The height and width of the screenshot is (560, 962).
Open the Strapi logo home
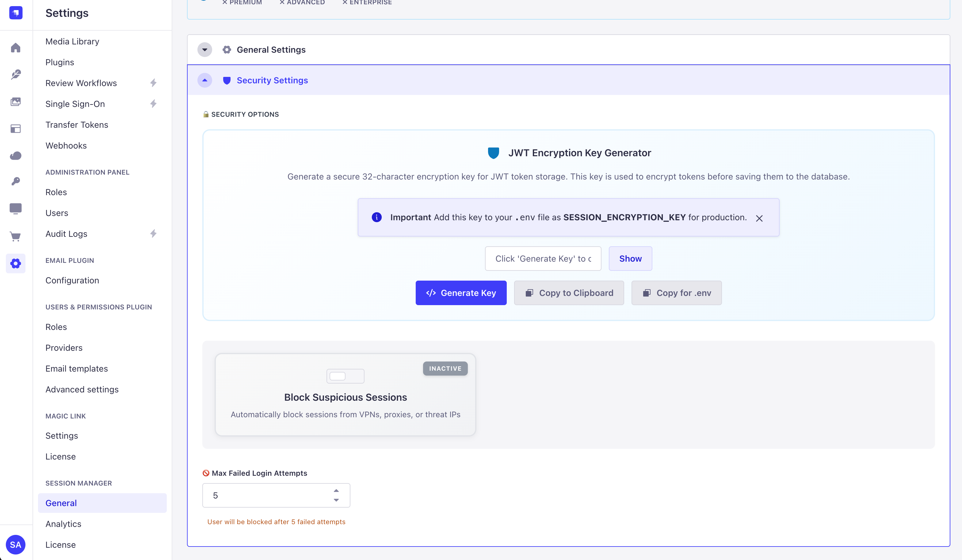point(16,13)
